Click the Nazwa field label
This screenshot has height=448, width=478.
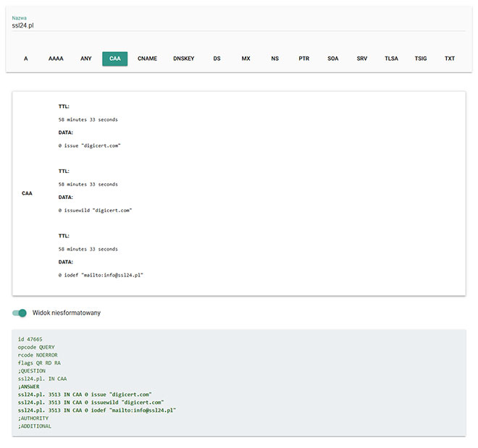[20, 18]
